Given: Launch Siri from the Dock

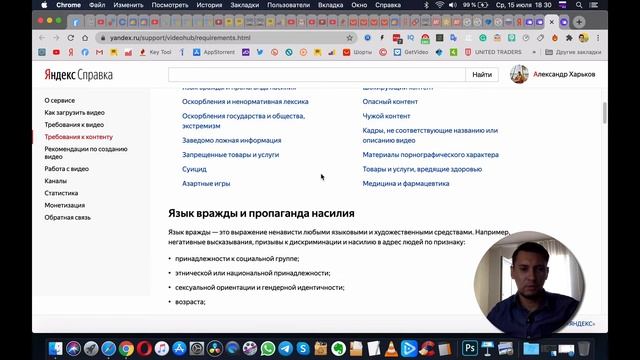Looking at the screenshot, I should (73, 349).
